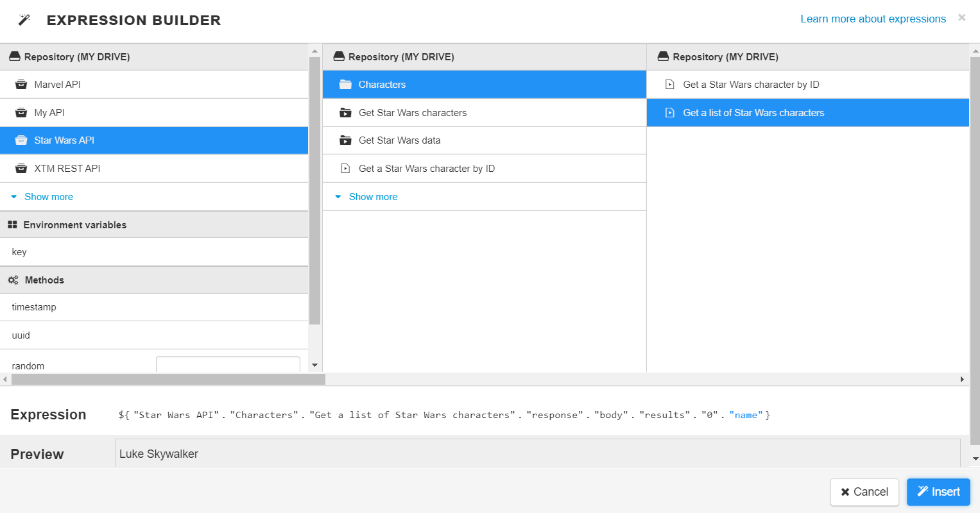Select XTM REST API in the list
The image size is (980, 513).
[x=154, y=169]
